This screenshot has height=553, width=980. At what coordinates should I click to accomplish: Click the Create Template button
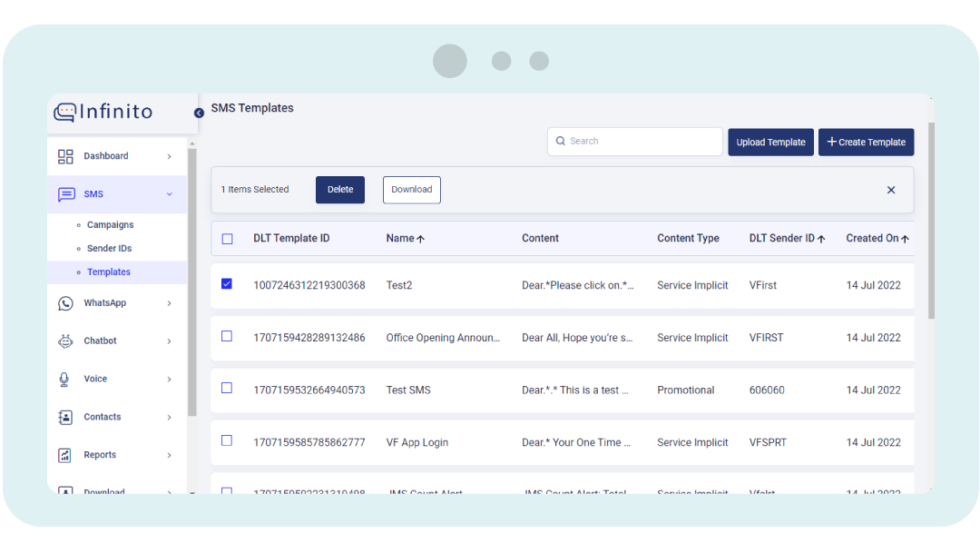(867, 143)
